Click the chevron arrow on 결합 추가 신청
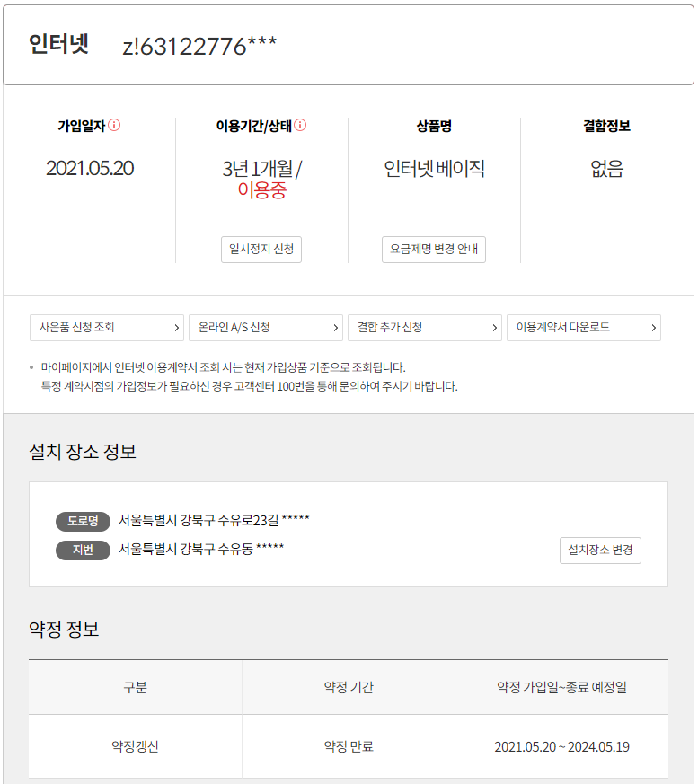This screenshot has height=784, width=698. tap(495, 328)
